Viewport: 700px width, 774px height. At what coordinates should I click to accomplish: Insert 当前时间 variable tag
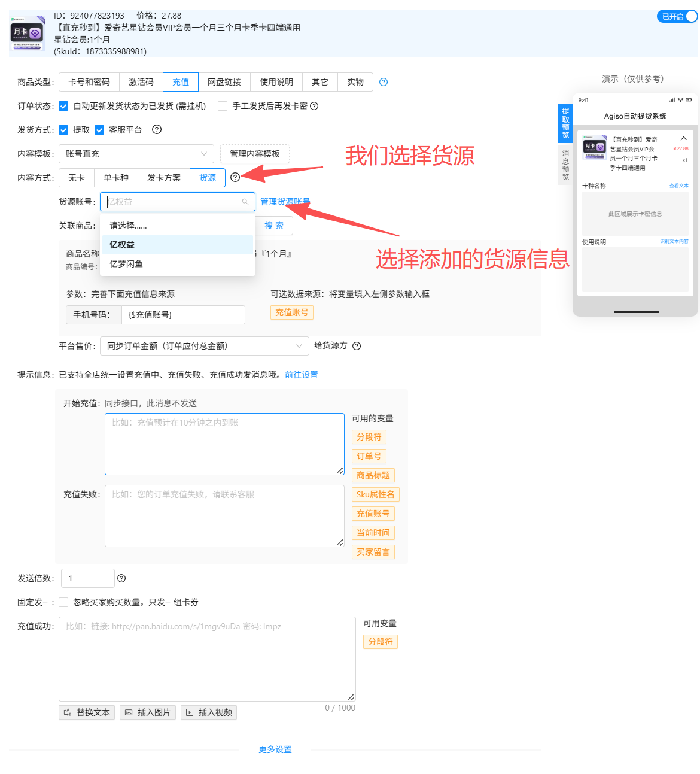(373, 533)
